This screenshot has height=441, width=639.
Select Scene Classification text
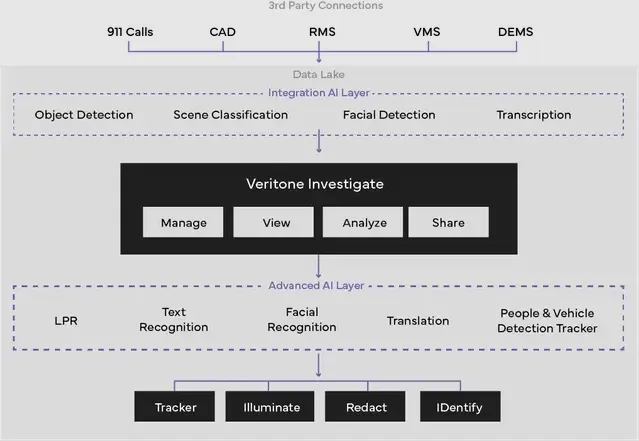tap(230, 115)
